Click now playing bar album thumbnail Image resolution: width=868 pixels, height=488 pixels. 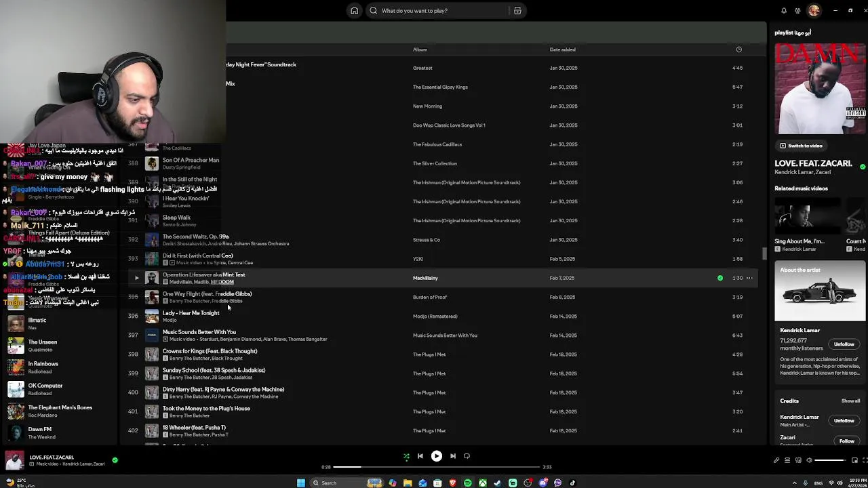[14, 461]
